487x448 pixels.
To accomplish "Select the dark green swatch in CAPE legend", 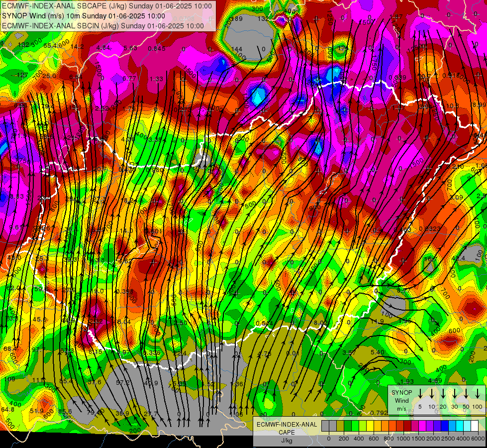I will tap(348, 426).
